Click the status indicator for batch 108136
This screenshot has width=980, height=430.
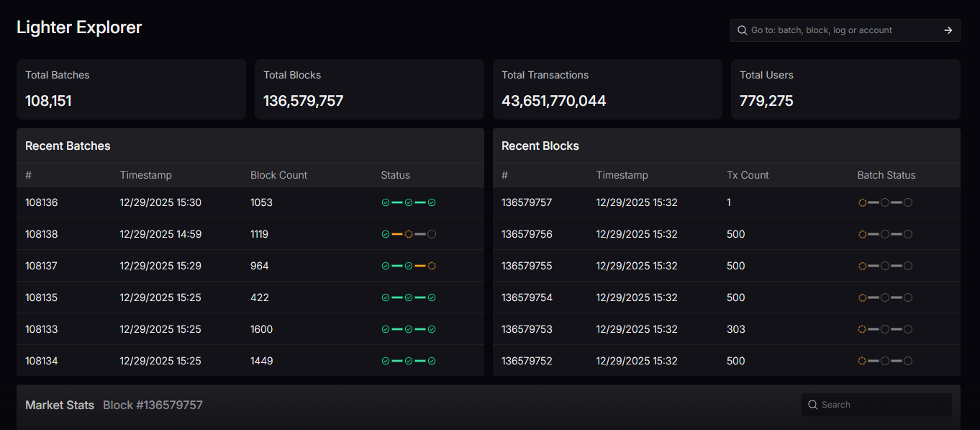(408, 202)
